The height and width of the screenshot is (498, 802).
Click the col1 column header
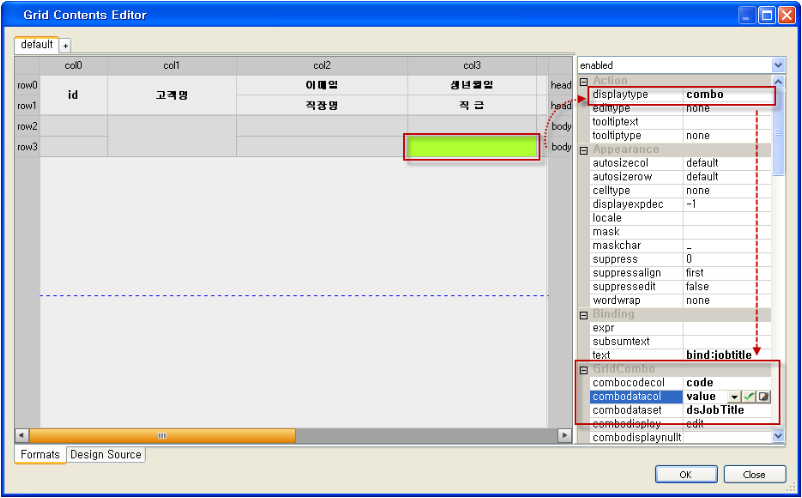pos(172,66)
